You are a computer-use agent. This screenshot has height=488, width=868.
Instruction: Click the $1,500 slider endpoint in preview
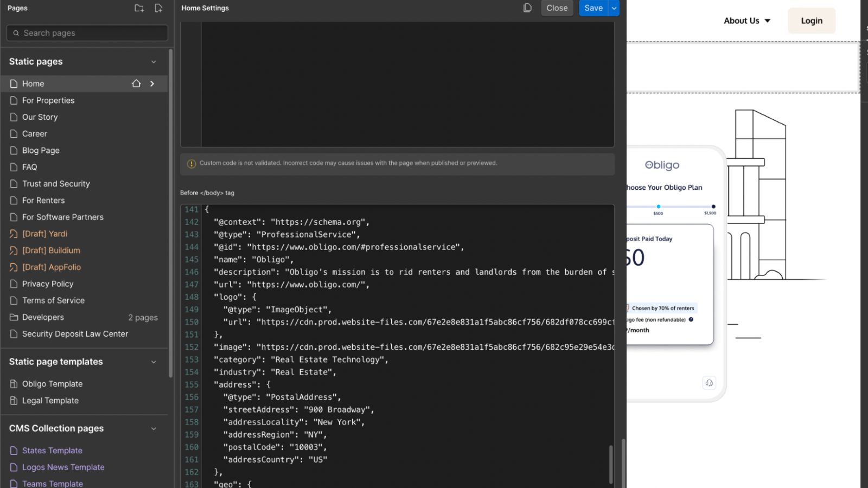click(713, 207)
